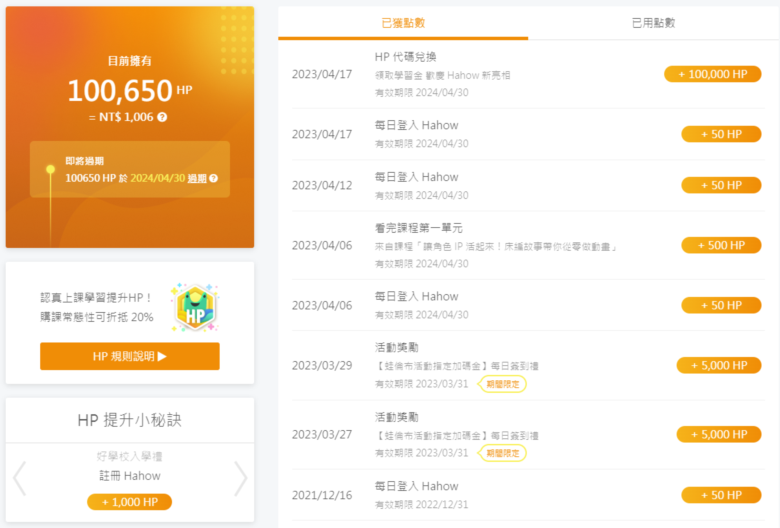780x528 pixels.
Task: Click 有效期限 2022/12/31 text
Action: (421, 505)
